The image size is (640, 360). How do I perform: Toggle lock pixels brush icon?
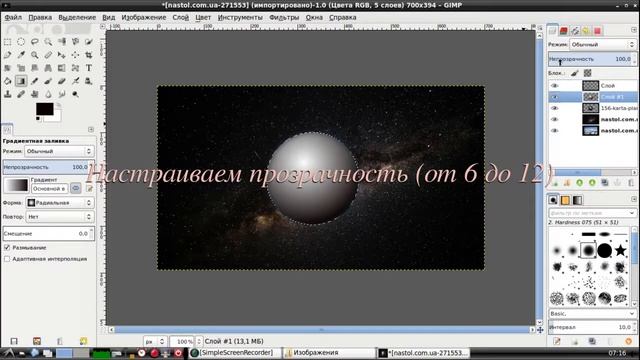click(x=575, y=73)
